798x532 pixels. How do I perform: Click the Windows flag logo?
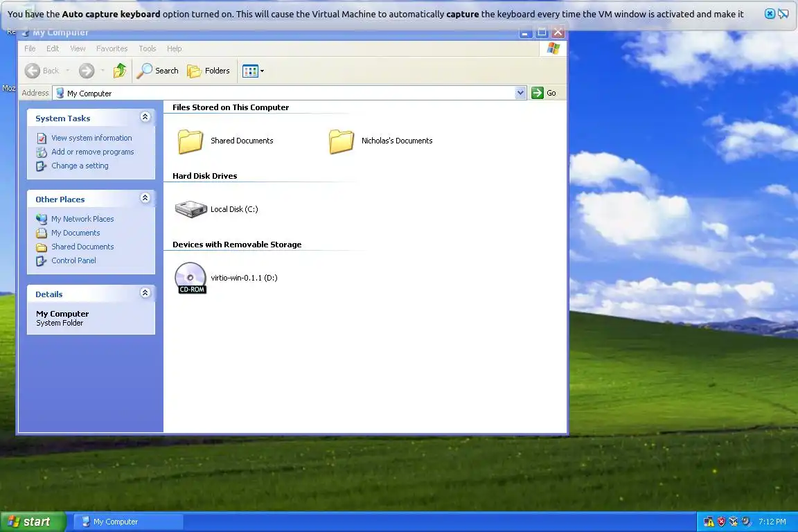pos(553,48)
